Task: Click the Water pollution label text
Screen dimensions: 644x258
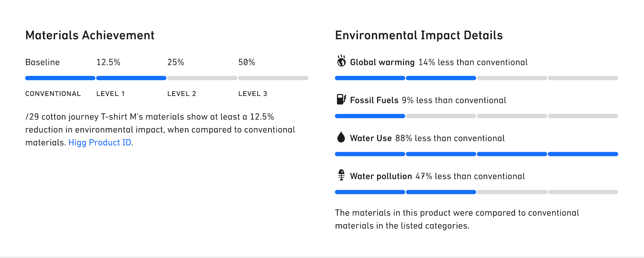Action: click(x=381, y=176)
